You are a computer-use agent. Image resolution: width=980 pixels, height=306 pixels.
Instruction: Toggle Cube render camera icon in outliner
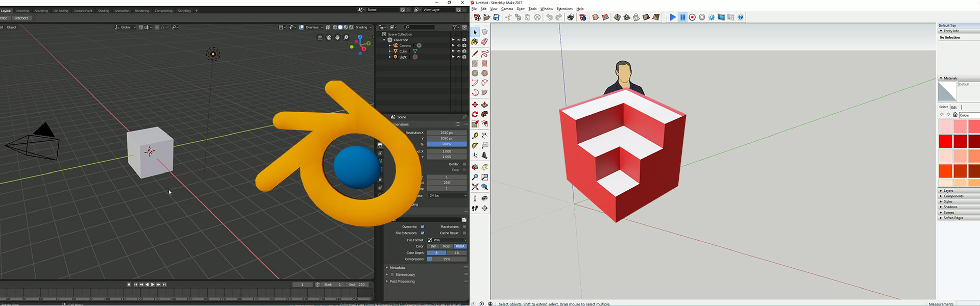coord(464,51)
